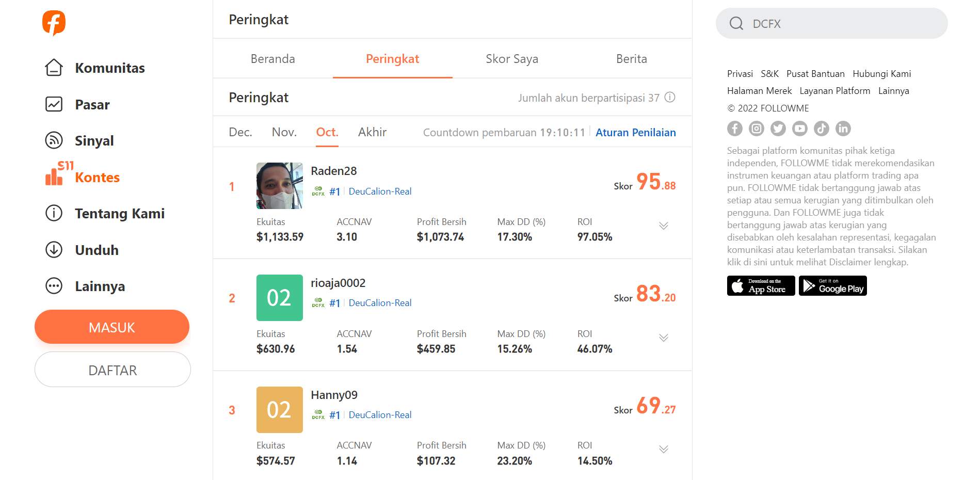Open the TikTok social icon
Viewport: 980px width, 480px height.
coord(822,129)
